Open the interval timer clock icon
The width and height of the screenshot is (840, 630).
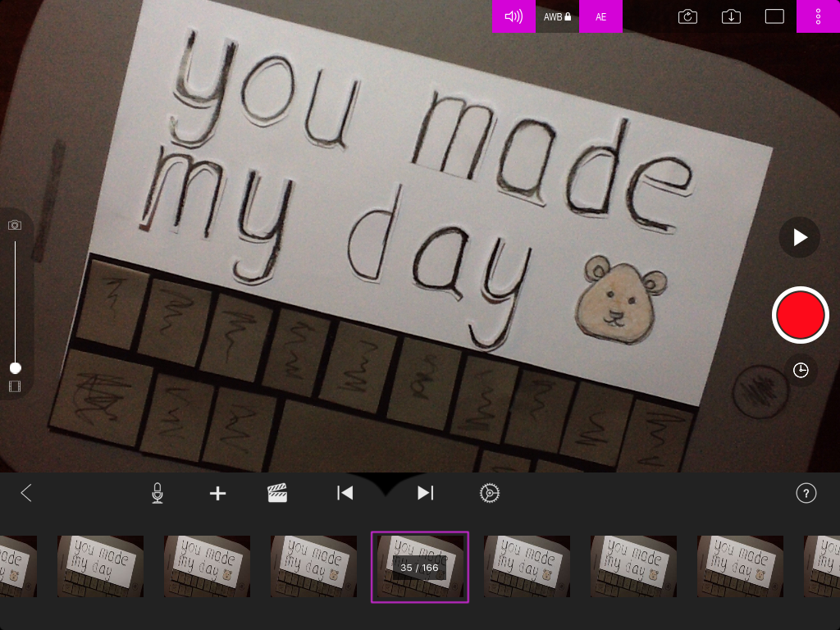click(x=801, y=370)
